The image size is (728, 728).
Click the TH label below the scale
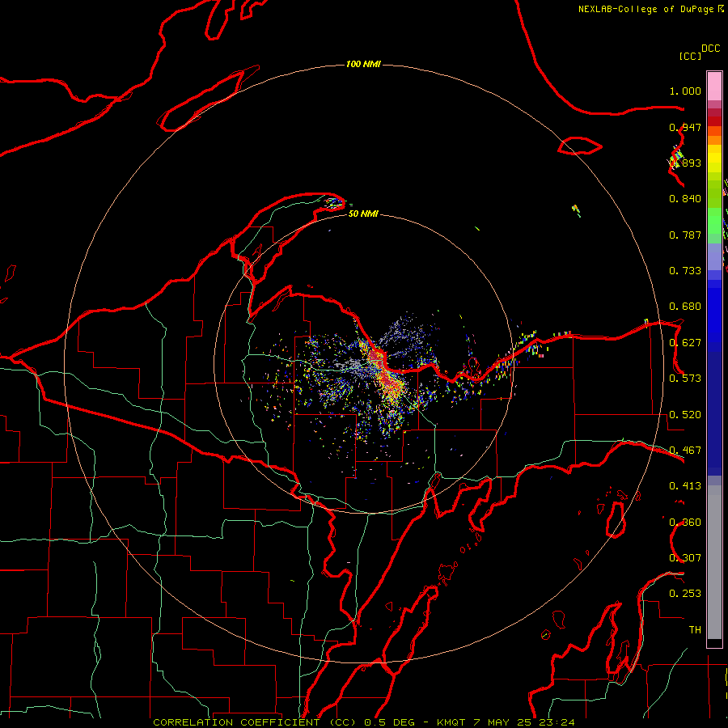[x=695, y=629]
